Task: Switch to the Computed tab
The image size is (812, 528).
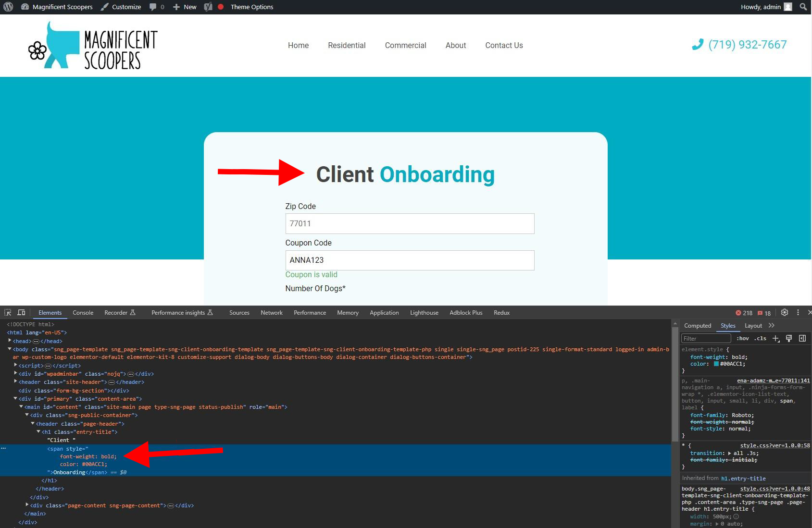Action: pos(698,326)
